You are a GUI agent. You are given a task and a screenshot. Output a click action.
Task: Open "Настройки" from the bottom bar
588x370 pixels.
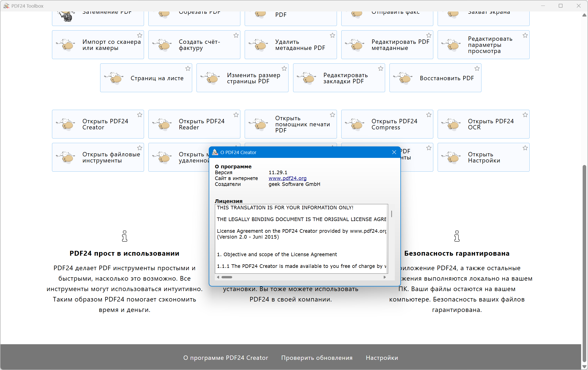point(382,358)
